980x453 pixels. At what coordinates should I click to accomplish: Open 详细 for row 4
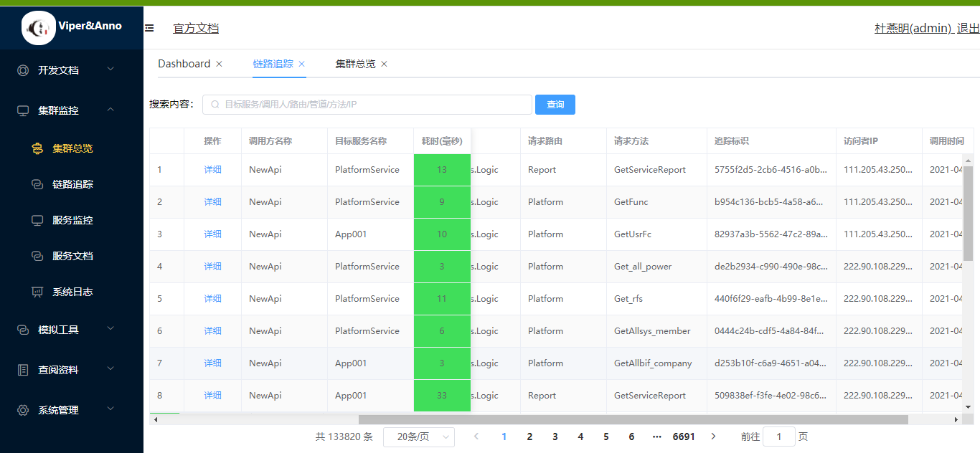tap(213, 267)
